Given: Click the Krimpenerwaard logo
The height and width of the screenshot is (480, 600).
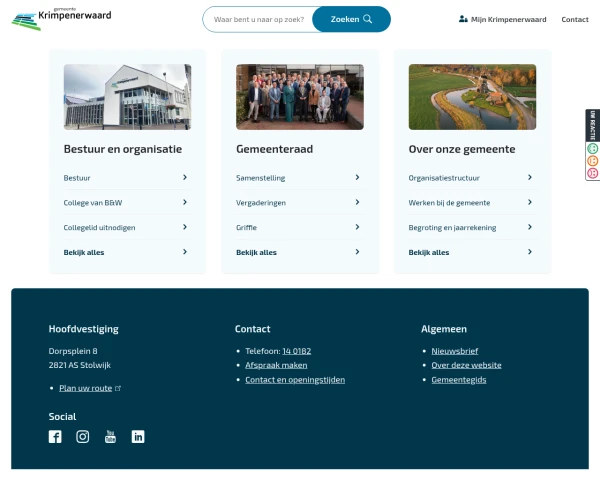Looking at the screenshot, I should (x=62, y=19).
